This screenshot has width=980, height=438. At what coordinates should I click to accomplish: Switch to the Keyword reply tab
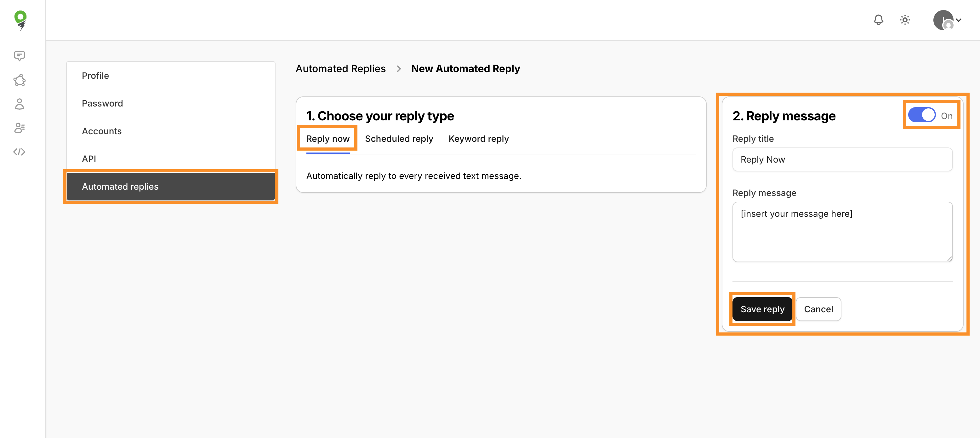click(478, 139)
